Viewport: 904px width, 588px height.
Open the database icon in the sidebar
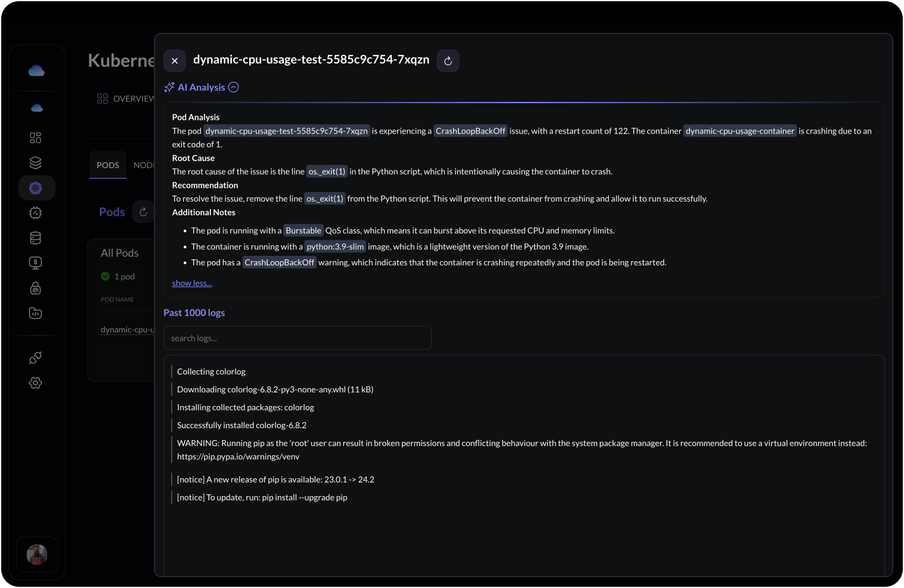[x=36, y=237]
